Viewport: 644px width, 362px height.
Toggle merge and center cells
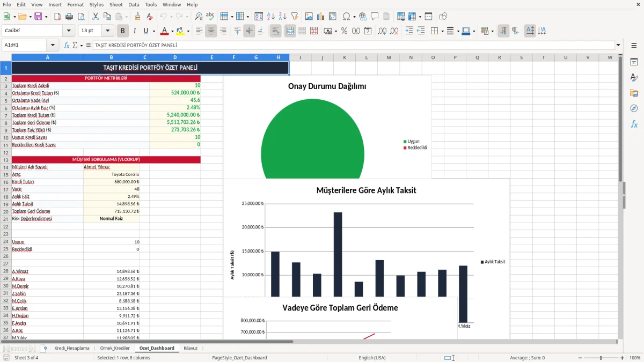290,31
